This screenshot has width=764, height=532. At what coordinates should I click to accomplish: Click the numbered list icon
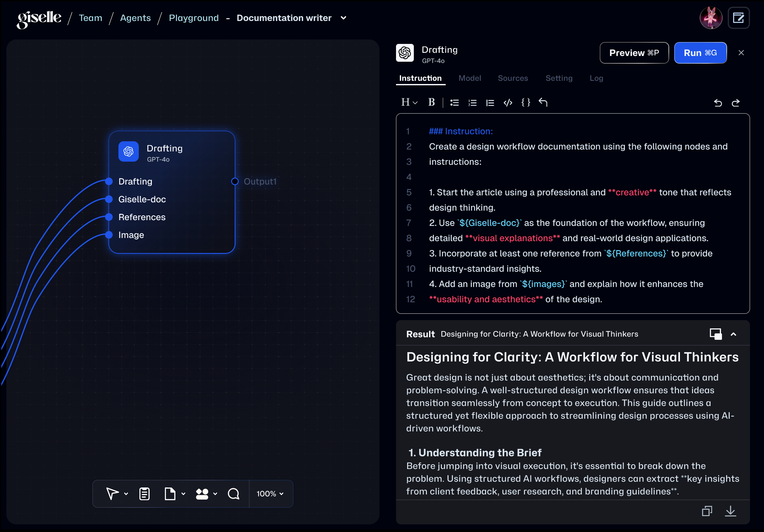tap(472, 103)
